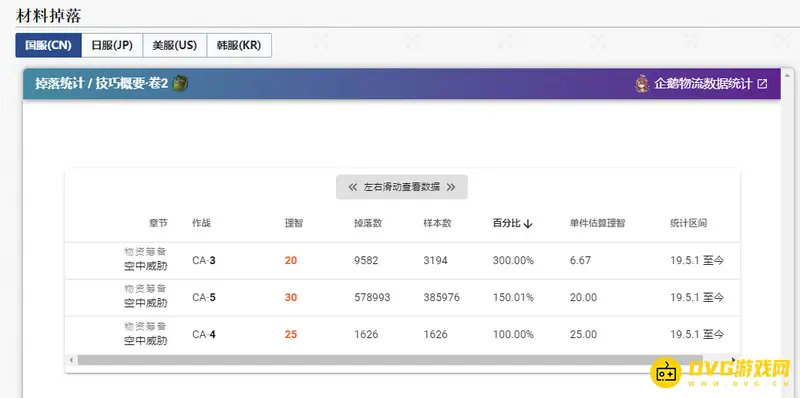Click the horizontal scrollbar track under table
800x398 pixels.
point(403,360)
